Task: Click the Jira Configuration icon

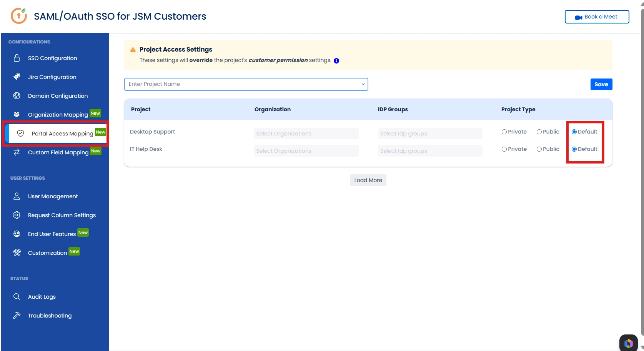Action: coord(17,77)
